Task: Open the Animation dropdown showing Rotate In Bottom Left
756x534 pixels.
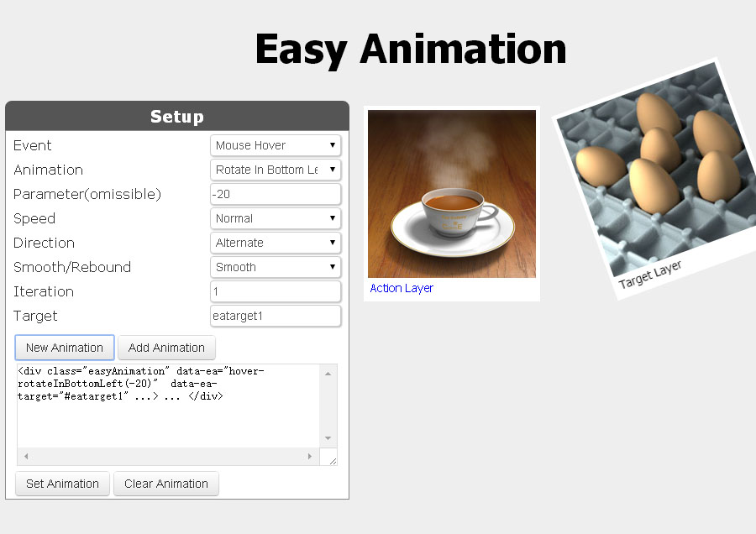Action: [x=276, y=170]
